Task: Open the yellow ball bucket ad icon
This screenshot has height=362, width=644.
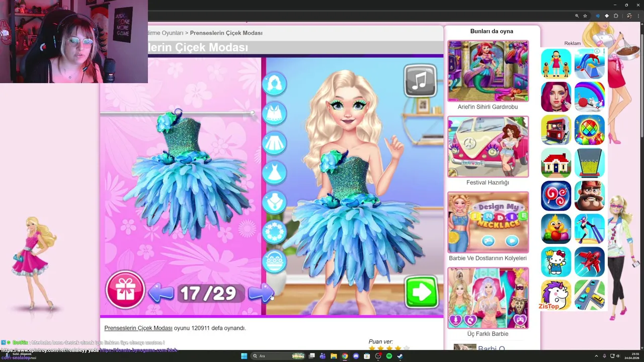Action: click(x=590, y=163)
